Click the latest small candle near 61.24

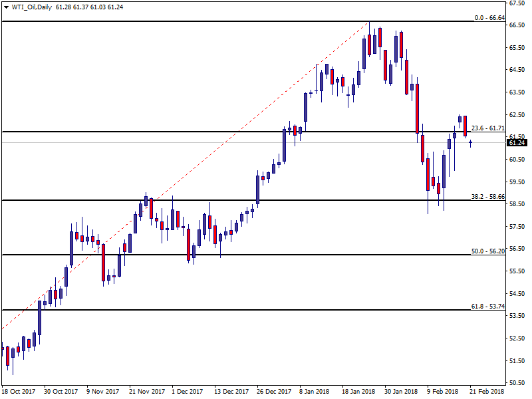pos(470,142)
